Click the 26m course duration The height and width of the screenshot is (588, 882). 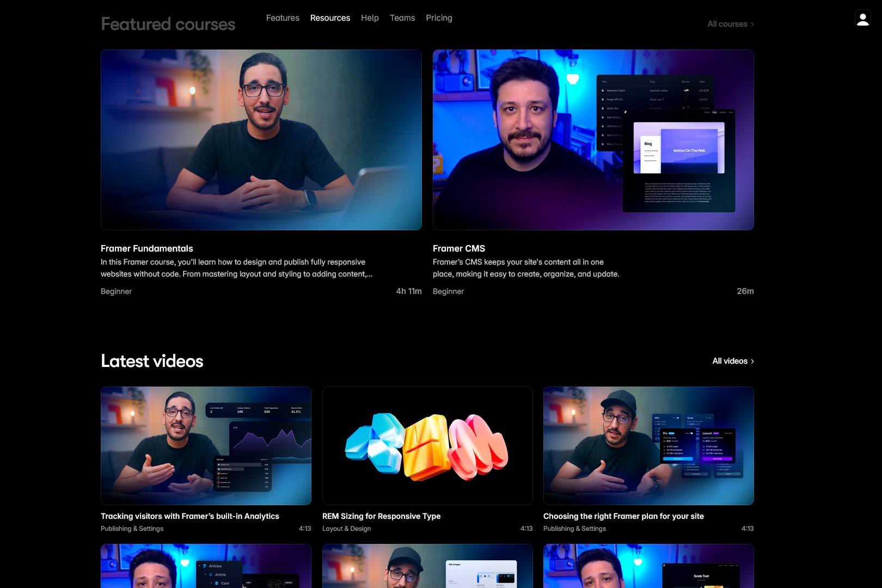point(745,291)
